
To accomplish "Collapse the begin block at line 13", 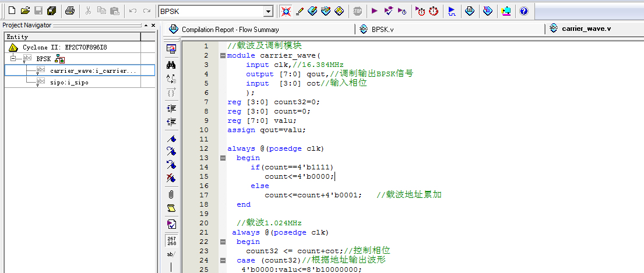I will coord(222,158).
